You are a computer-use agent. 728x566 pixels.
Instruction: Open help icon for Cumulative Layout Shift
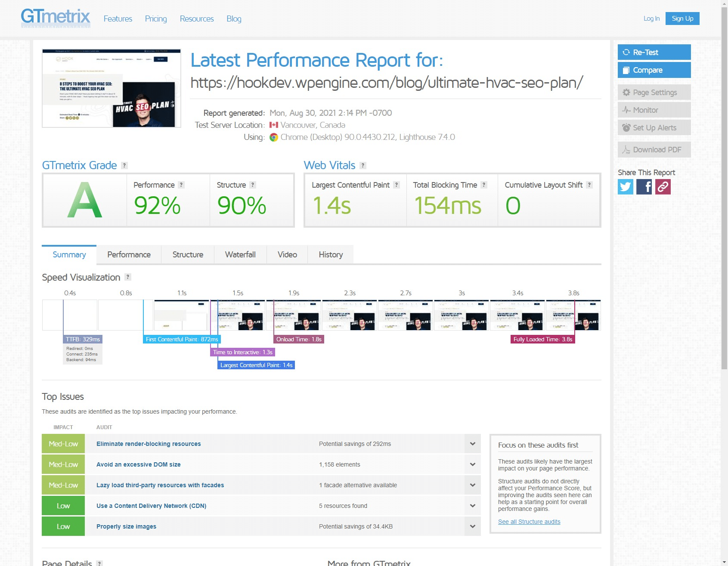coord(589,185)
